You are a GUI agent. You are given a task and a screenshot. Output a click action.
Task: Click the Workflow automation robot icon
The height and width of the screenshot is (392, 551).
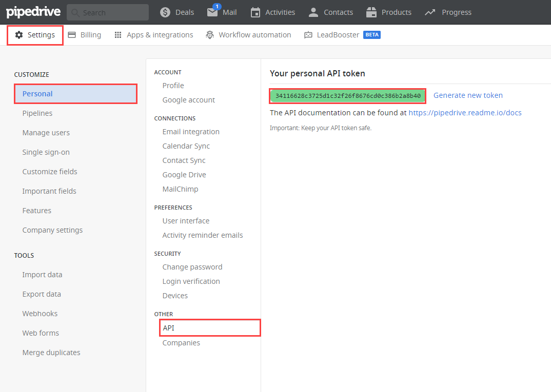[x=210, y=35]
